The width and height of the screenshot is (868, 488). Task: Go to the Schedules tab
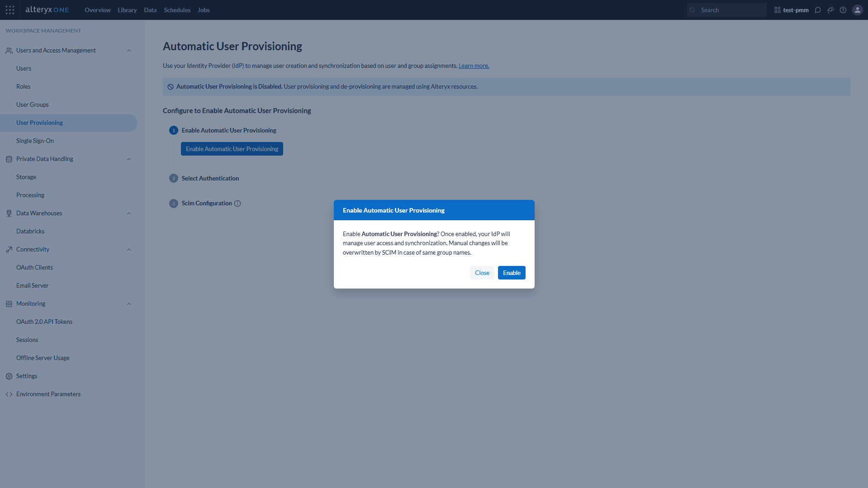[177, 10]
